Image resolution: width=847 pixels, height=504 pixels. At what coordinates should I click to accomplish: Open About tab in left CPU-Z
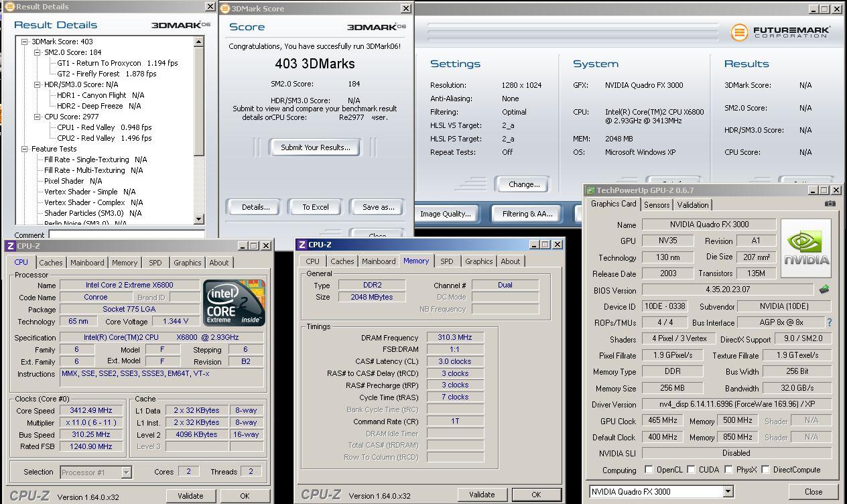pyautogui.click(x=219, y=263)
